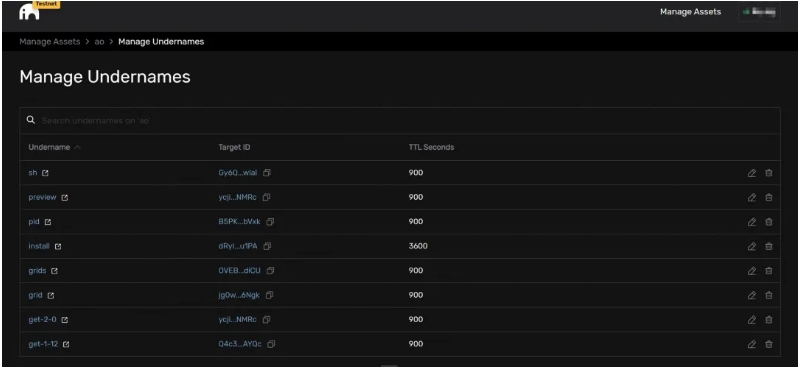The height and width of the screenshot is (367, 800).
Task: Open target ID 0VEB...dICU link
Action: pyautogui.click(x=239, y=271)
